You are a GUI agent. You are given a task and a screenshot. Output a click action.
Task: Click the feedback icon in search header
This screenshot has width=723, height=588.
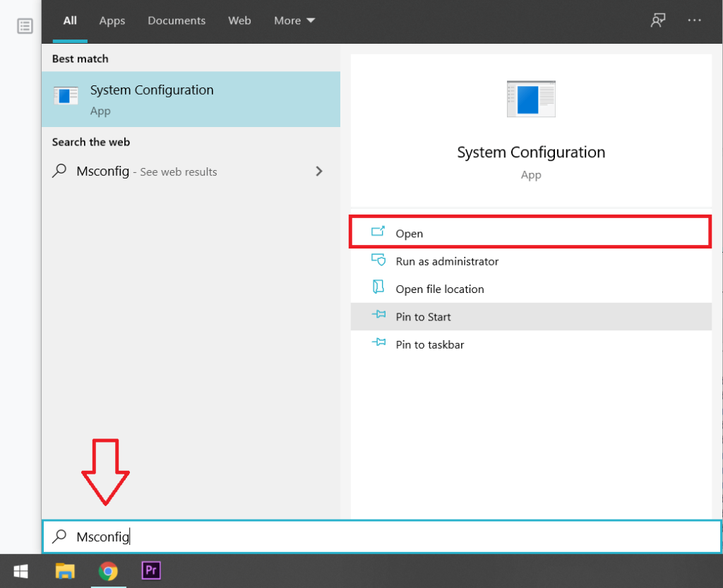click(658, 20)
